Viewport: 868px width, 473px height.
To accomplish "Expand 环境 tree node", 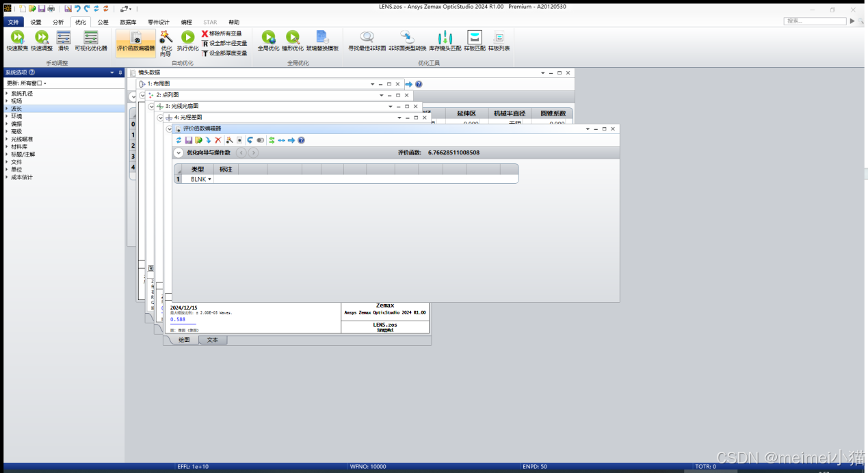I will [7, 116].
